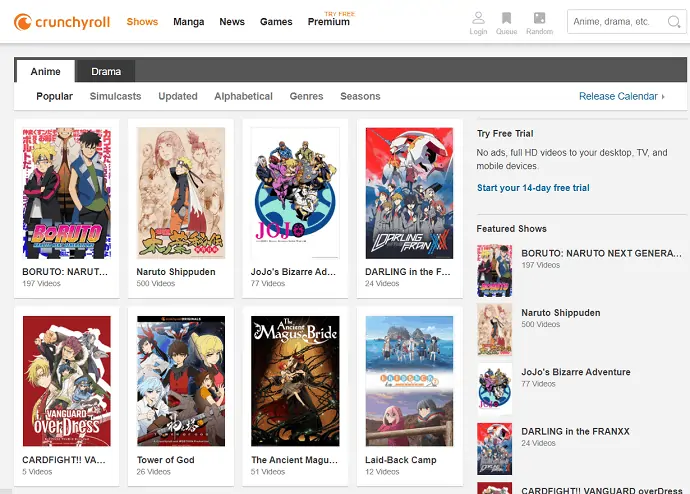Open the Shows menu
The width and height of the screenshot is (690, 494).
click(142, 22)
